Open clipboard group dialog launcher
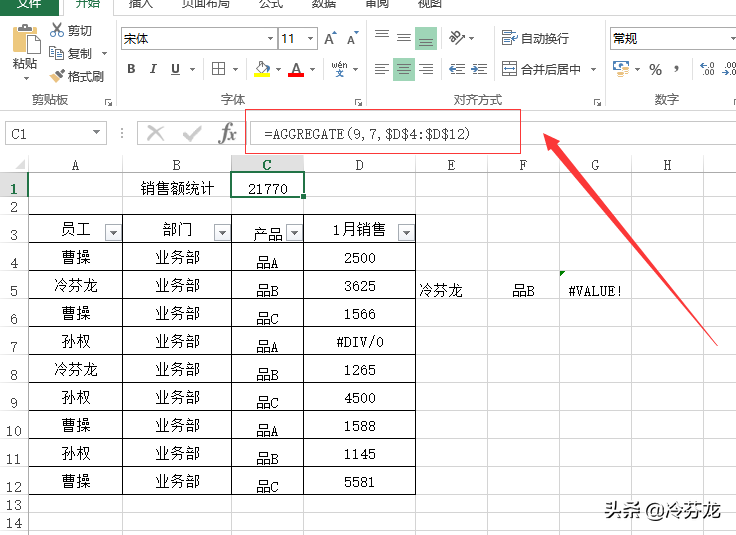This screenshot has height=535, width=736. pos(109,102)
